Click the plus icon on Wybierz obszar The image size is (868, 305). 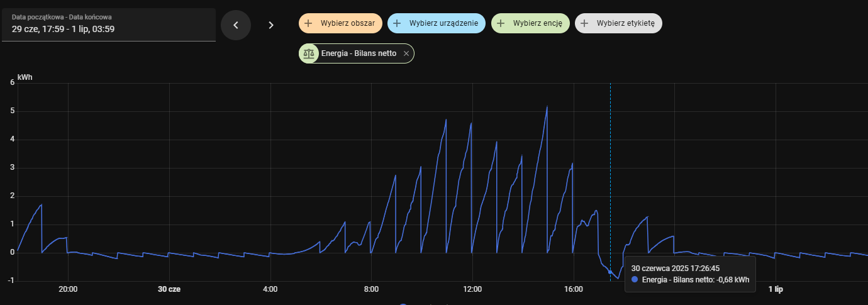pos(308,24)
